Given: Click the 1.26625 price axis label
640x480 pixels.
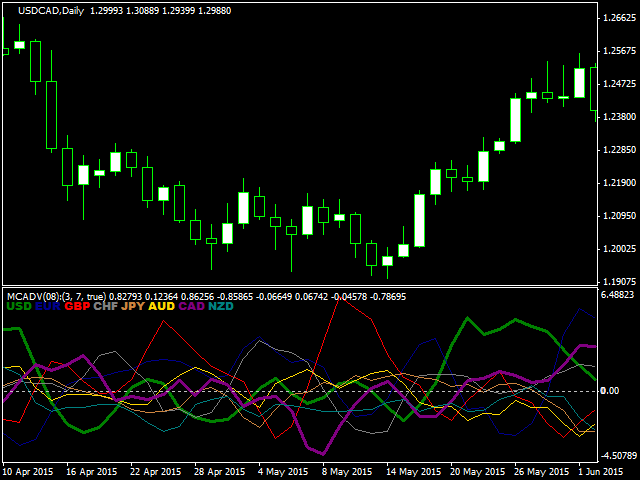Looking at the screenshot, I should pos(619,18).
